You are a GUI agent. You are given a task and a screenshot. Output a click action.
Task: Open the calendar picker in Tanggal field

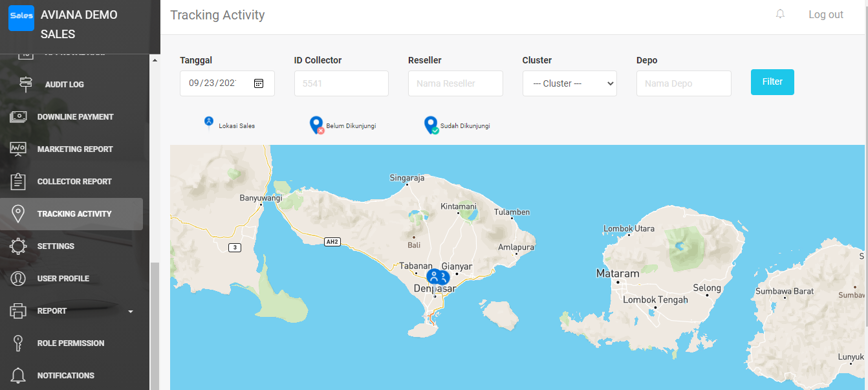259,83
